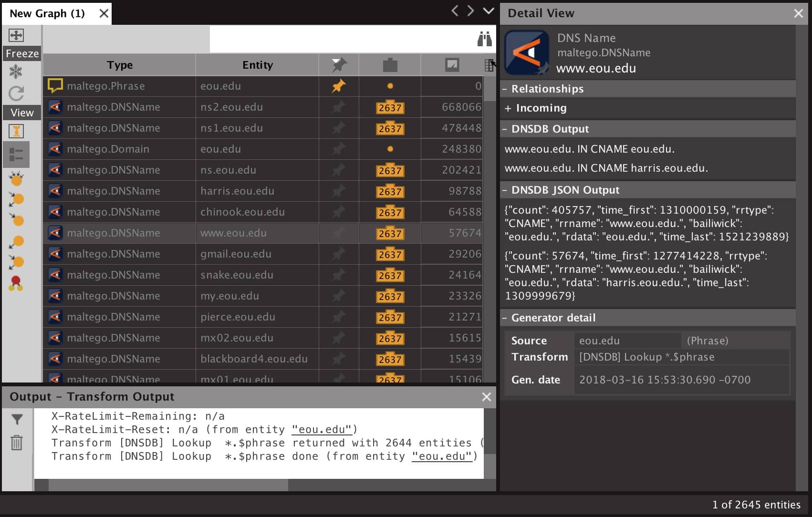The height and width of the screenshot is (517, 812).
Task: Toggle the pin for the eou.edu phrase row
Action: click(338, 86)
